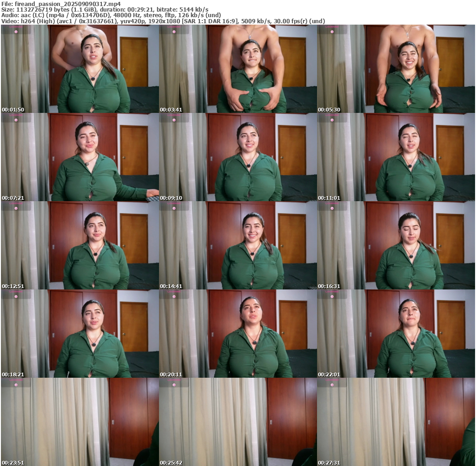
Task: Select the "Video: h264 (High)" info line
Action: [x=163, y=21]
